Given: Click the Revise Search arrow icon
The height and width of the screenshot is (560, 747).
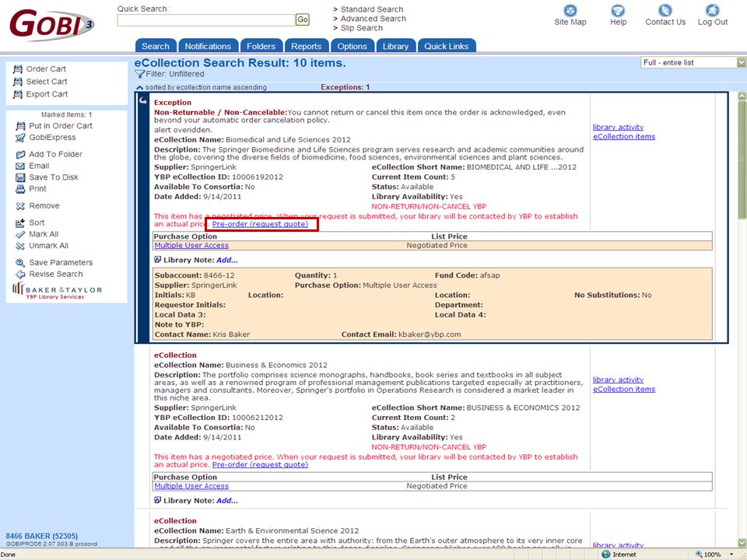Looking at the screenshot, I should tap(20, 275).
